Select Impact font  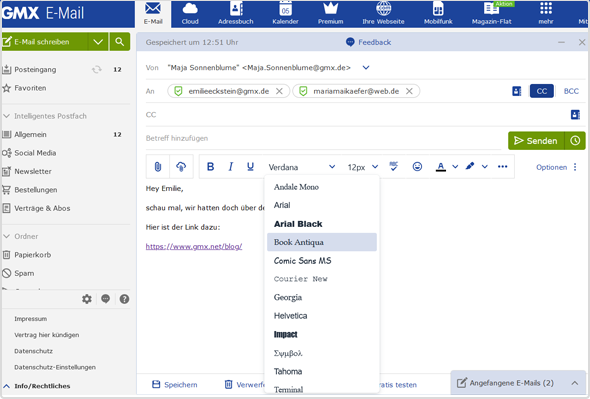tap(322, 334)
